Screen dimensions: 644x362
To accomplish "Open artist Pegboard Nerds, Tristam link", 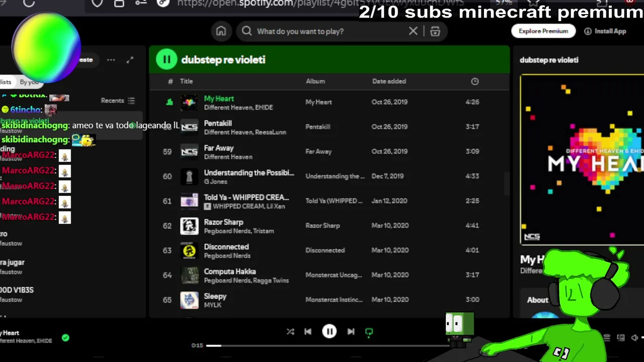I will point(239,231).
